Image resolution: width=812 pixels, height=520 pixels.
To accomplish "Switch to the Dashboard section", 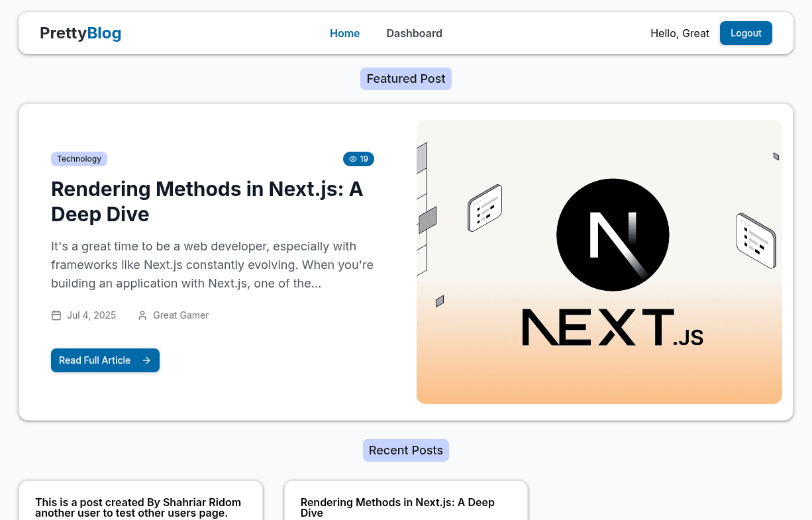I will (x=414, y=33).
